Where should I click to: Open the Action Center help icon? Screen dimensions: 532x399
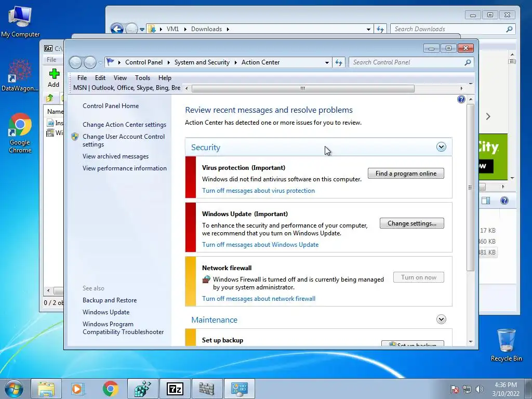(x=461, y=99)
